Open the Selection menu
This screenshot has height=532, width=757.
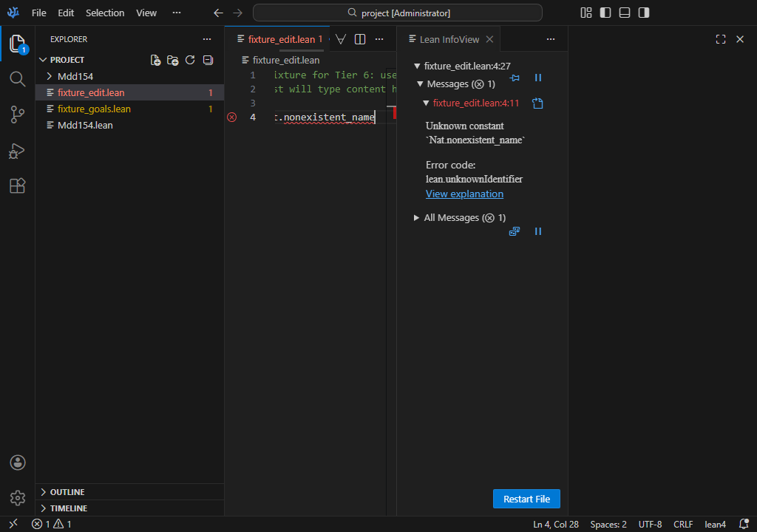105,13
